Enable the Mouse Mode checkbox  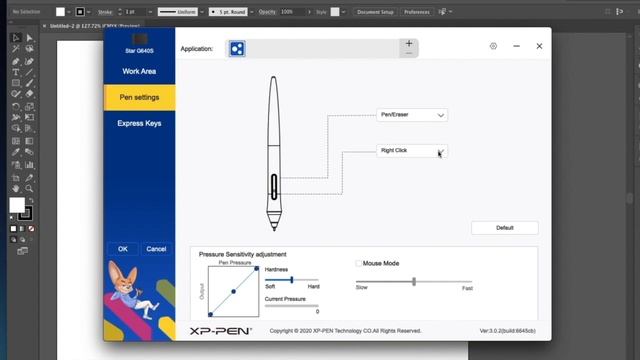pos(358,263)
